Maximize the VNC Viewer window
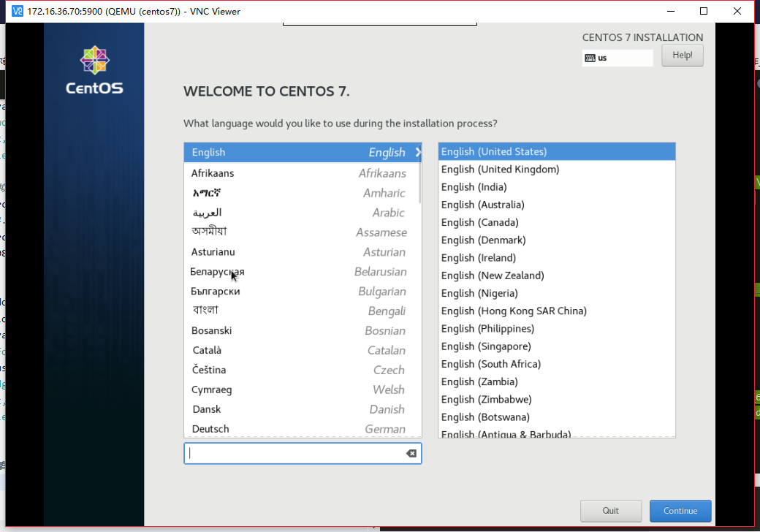This screenshot has width=760, height=532. [704, 11]
